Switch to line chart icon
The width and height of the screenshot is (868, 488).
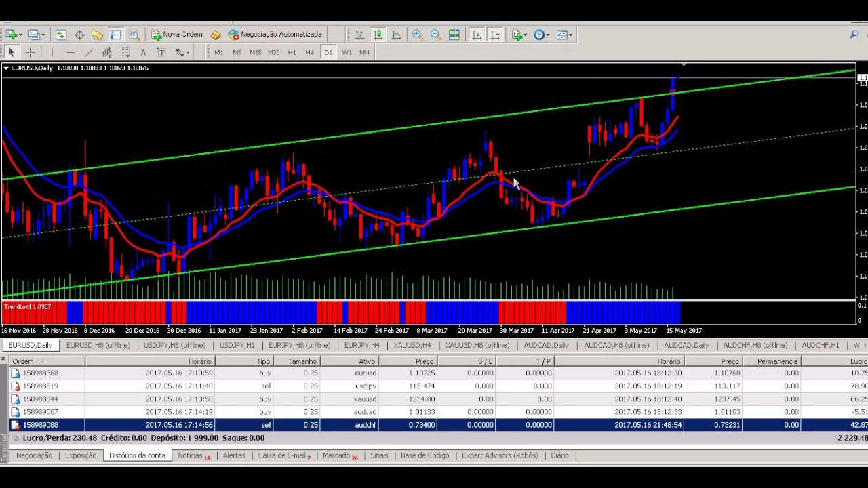coord(396,35)
